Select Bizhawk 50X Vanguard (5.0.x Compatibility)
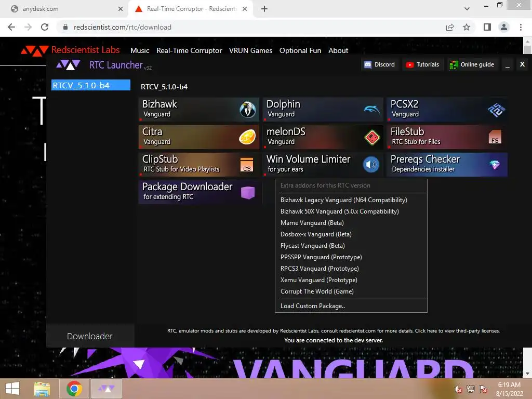The height and width of the screenshot is (399, 532). [351, 211]
